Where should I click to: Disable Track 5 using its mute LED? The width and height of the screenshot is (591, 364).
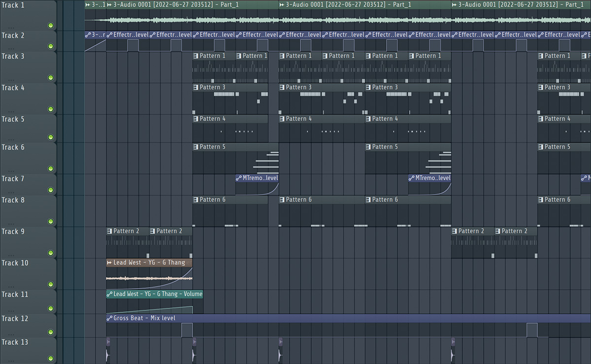point(50,137)
